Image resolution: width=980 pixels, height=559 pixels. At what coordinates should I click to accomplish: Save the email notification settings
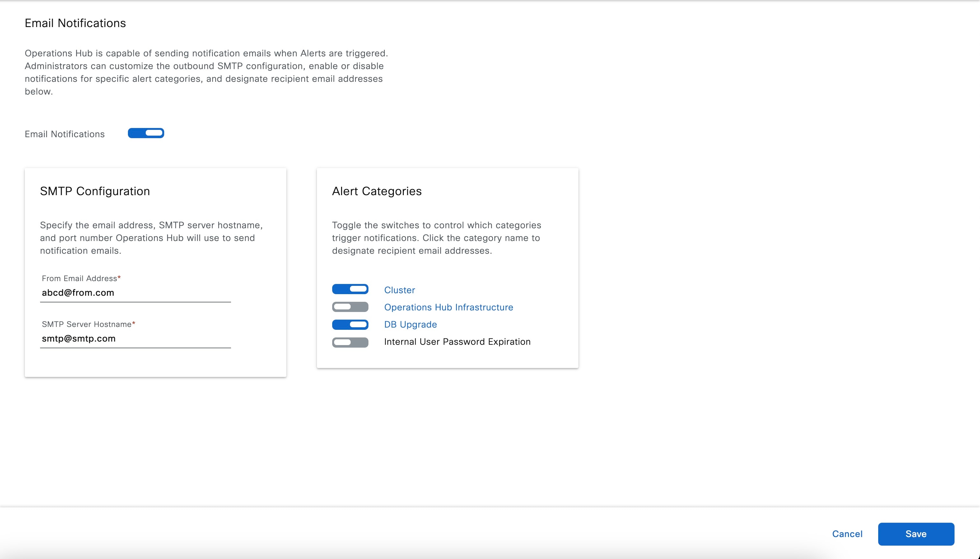point(916,534)
